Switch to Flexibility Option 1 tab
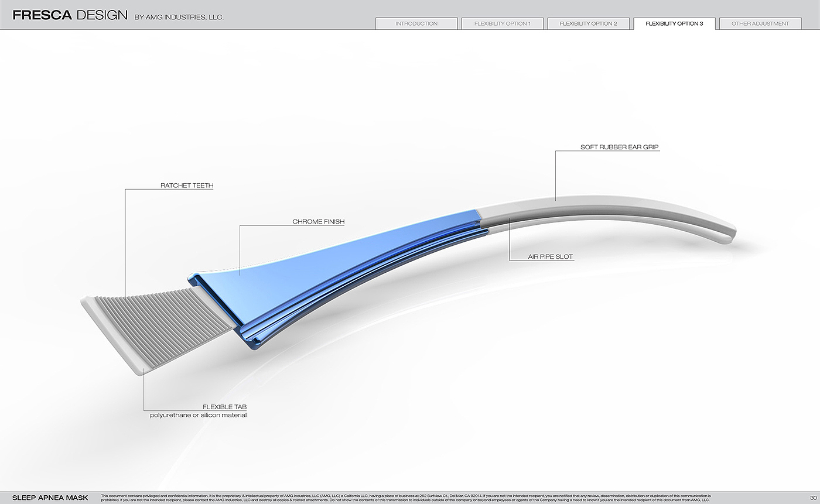Viewport: 820px width, 504px height. point(503,24)
